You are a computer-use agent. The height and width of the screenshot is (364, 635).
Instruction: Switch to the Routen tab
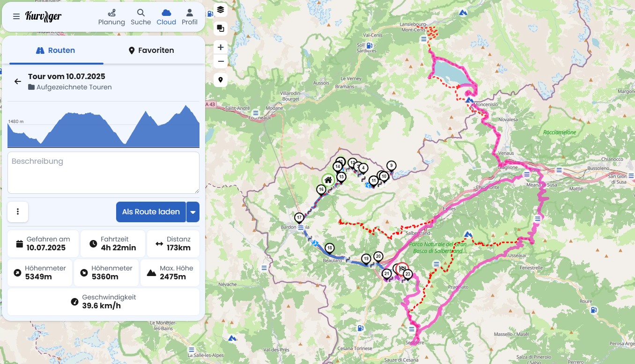56,51
